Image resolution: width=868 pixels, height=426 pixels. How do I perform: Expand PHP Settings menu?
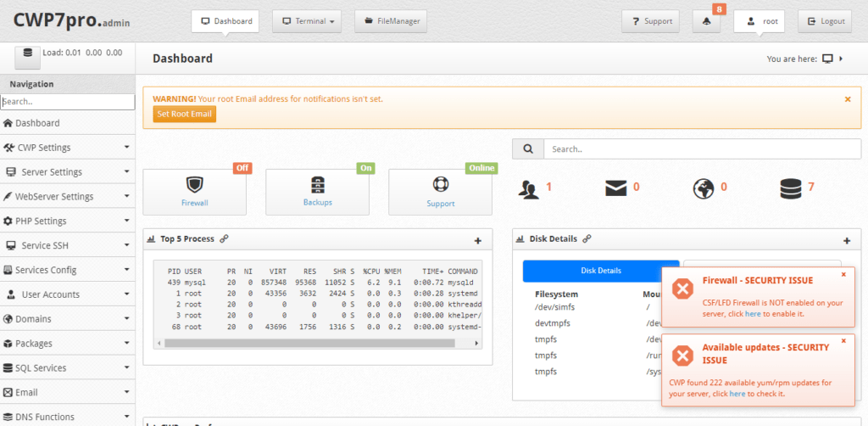(x=68, y=221)
